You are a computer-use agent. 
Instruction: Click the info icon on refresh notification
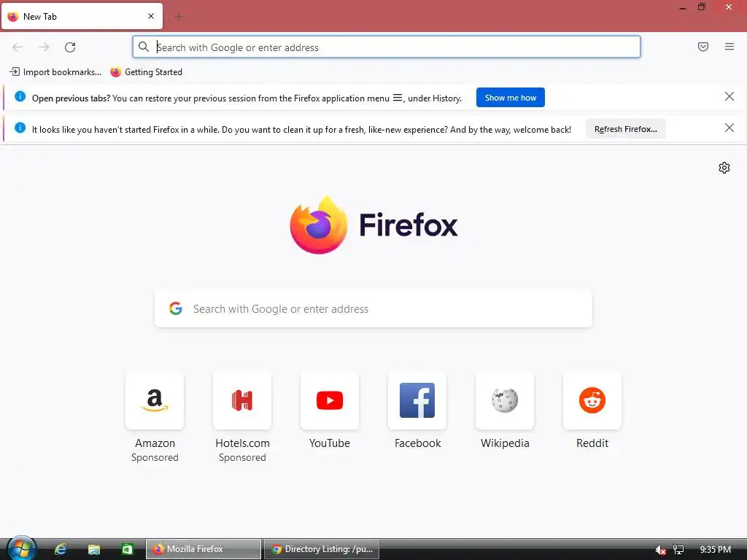click(20, 128)
